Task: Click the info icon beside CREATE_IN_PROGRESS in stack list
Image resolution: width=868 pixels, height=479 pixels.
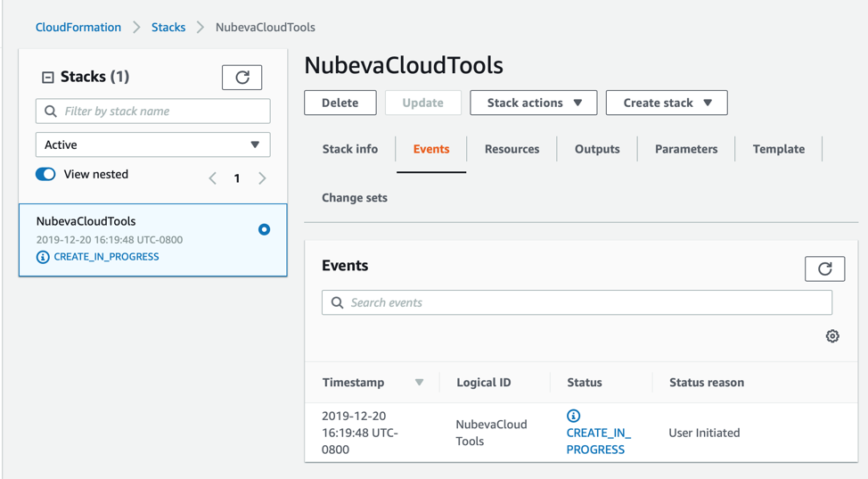Action: pyautogui.click(x=43, y=257)
